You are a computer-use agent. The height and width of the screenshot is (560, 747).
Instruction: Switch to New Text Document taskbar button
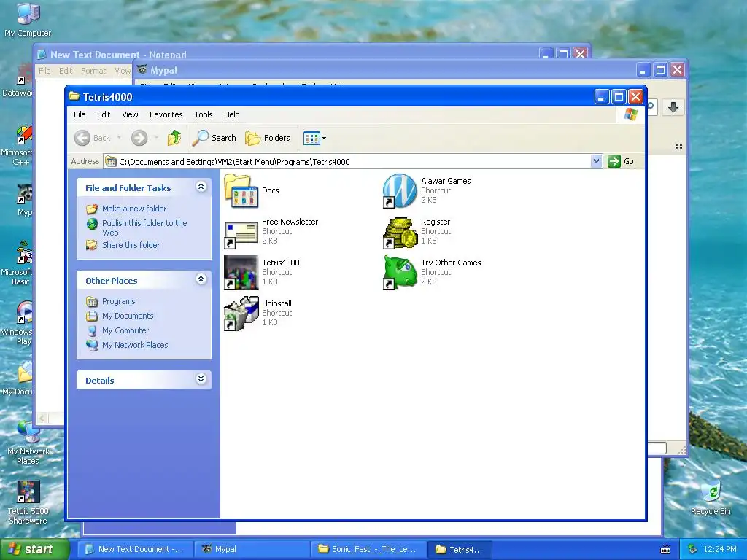click(135, 549)
